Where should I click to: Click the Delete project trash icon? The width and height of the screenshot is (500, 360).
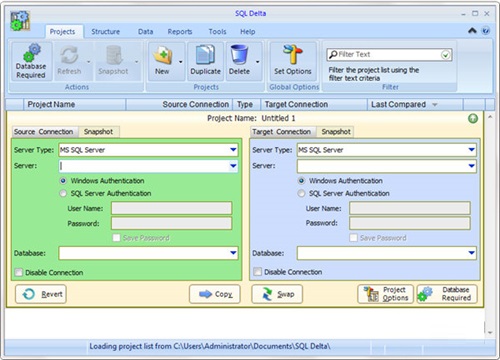pos(239,54)
